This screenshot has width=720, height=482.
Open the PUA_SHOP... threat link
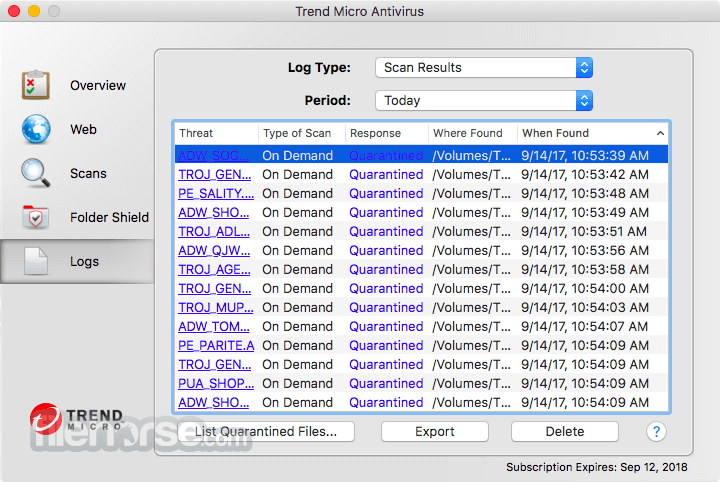tap(216, 383)
